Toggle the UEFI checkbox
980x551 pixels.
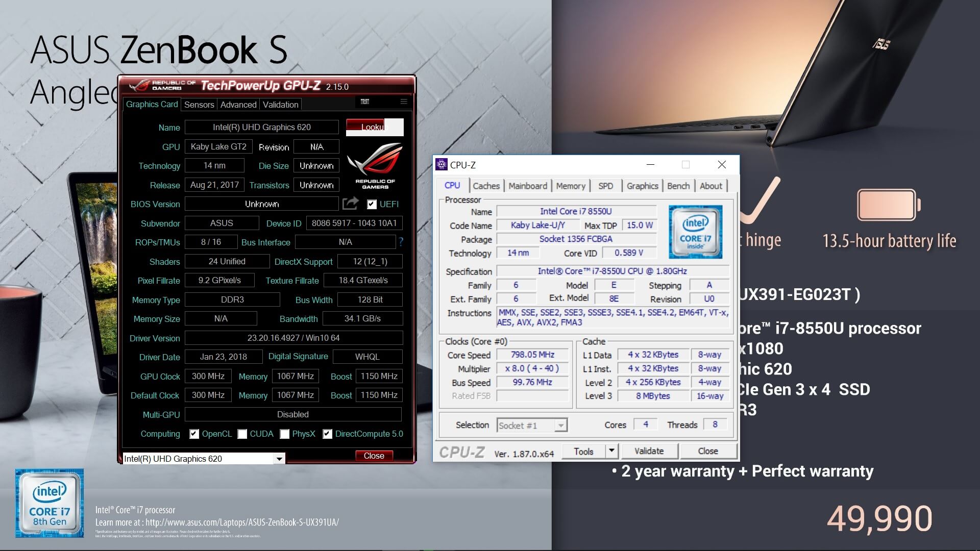[x=372, y=204]
